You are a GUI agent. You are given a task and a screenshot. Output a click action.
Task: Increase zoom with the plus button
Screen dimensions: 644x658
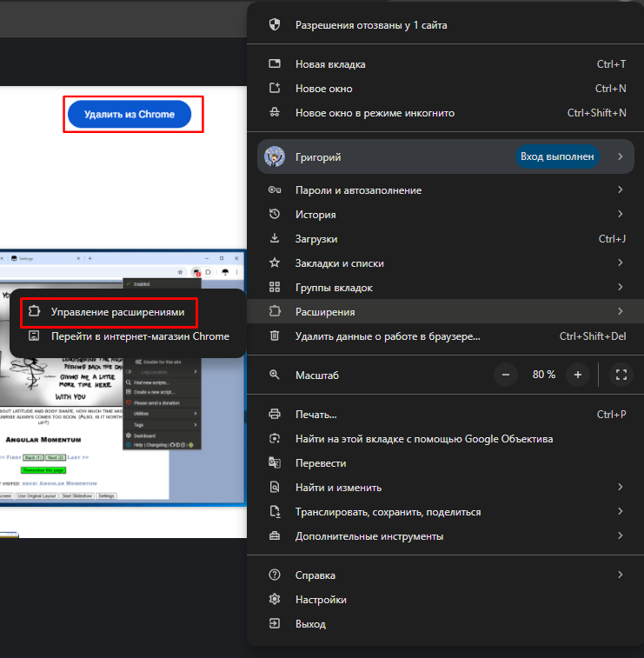tap(578, 375)
